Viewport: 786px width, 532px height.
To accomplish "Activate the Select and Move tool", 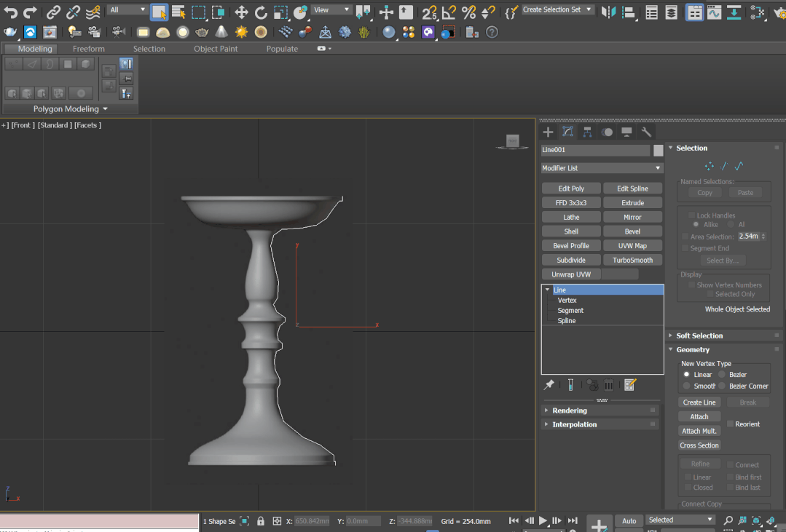I will 241,12.
